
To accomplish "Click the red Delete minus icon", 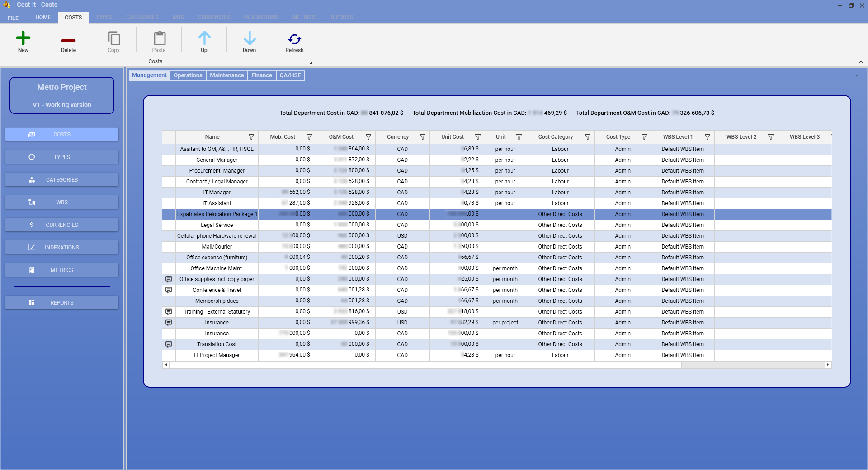I will pos(68,41).
